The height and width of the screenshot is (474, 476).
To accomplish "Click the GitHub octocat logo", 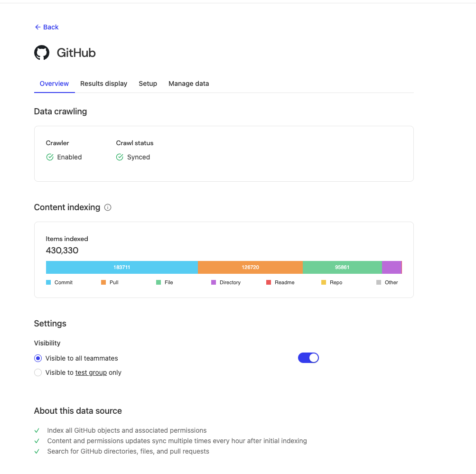I will [42, 53].
